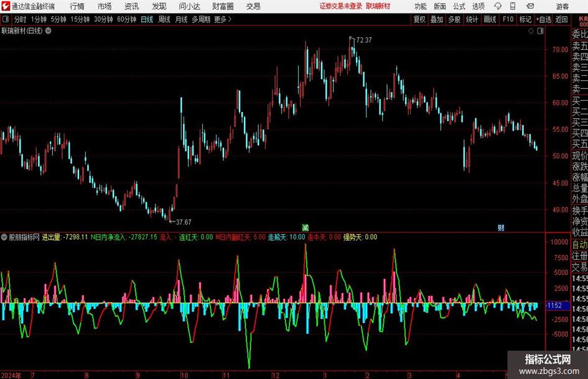Click the diamond marker icon above chart
Viewport: 588px width, 379px height.
pos(531,31)
